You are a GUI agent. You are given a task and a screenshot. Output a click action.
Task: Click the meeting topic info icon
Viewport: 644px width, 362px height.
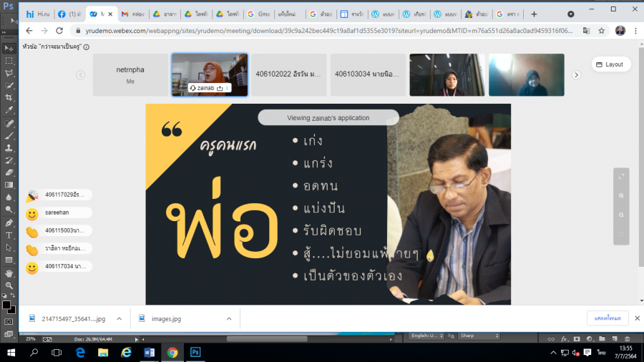(x=87, y=47)
